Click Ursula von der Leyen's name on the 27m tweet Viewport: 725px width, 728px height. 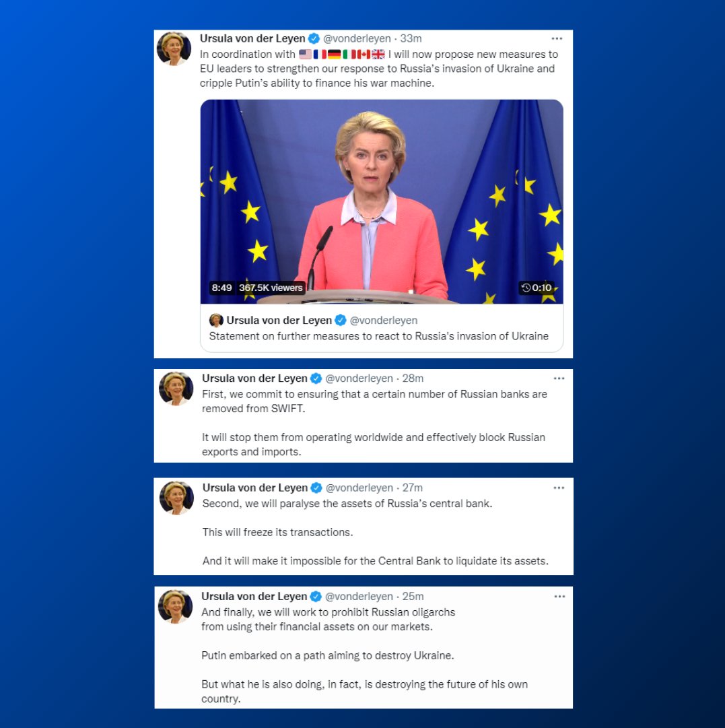tap(255, 488)
